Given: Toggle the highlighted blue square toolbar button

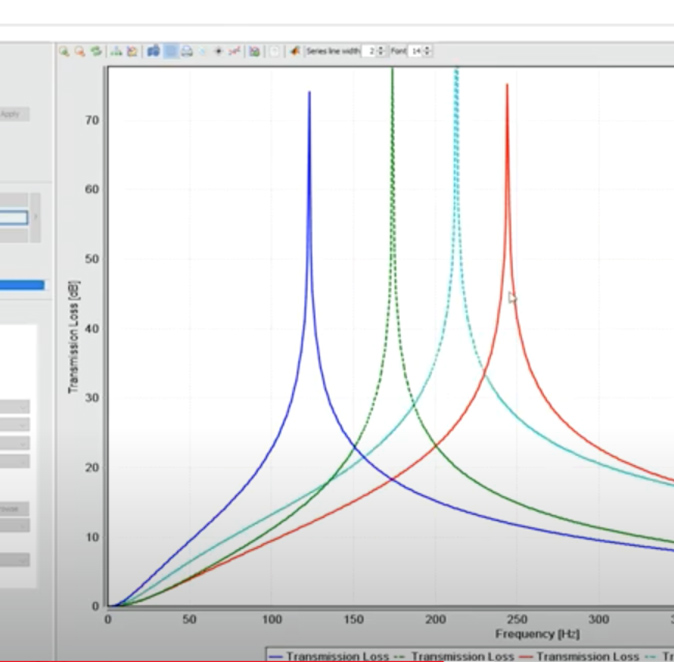Looking at the screenshot, I should point(170,51).
